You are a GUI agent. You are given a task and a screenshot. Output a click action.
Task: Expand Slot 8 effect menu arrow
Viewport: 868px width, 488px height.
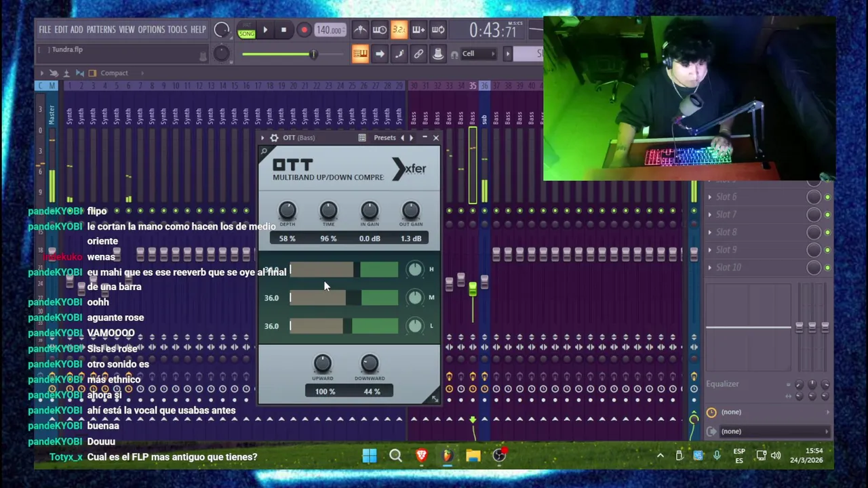[710, 232]
